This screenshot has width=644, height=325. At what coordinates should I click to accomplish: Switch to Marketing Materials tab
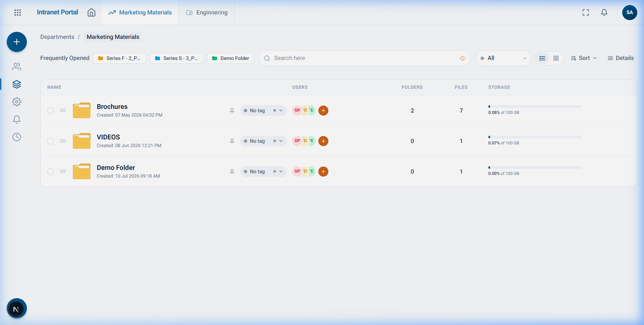pyautogui.click(x=140, y=12)
